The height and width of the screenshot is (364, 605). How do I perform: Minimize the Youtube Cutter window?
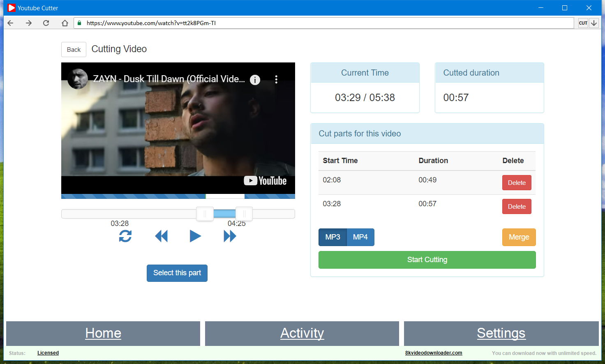click(x=541, y=8)
